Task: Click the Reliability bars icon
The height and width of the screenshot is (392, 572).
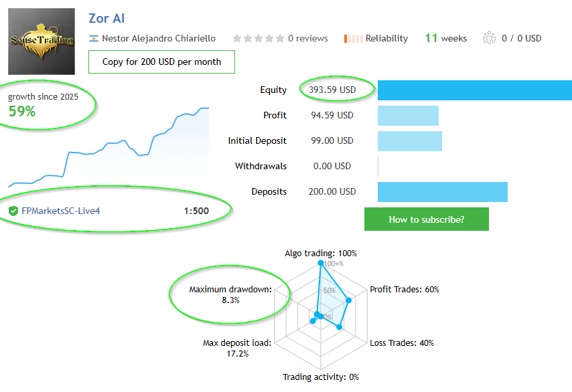Action: click(353, 39)
